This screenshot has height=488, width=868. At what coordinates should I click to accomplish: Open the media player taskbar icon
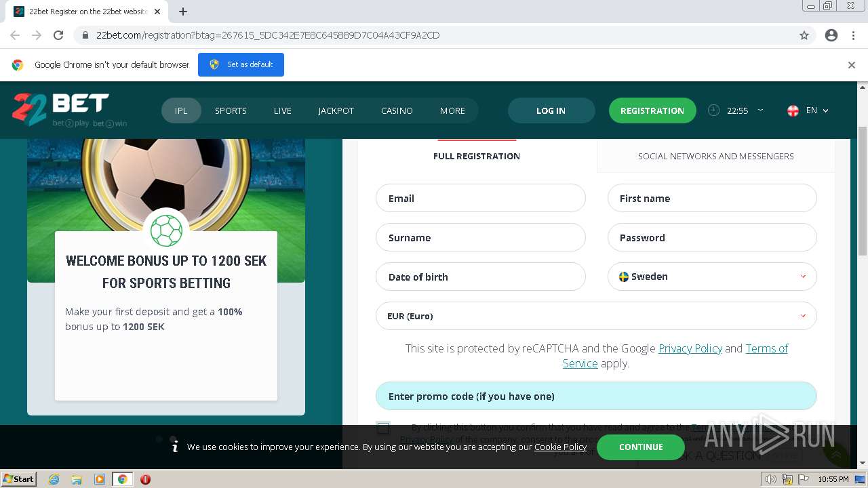point(100,479)
